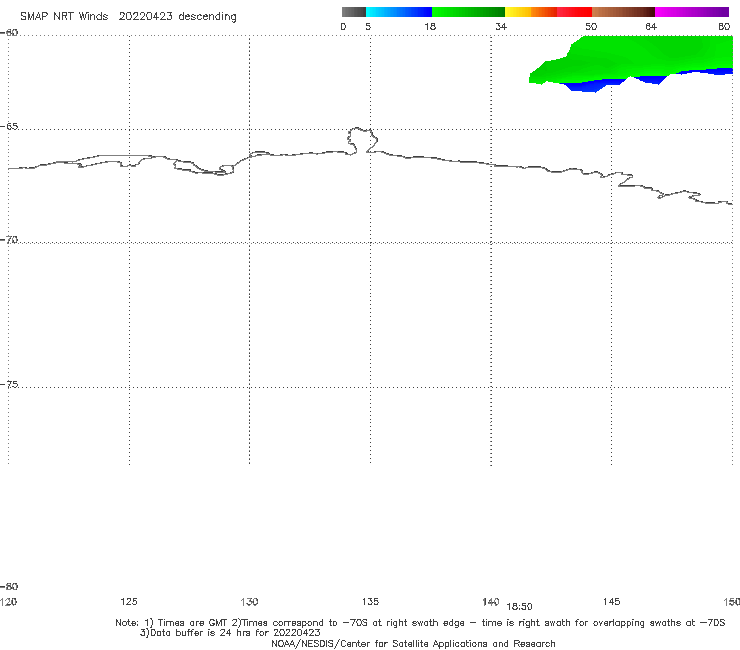Click the latitude label '-65'
The width and height of the screenshot is (740, 650).
coord(9,127)
